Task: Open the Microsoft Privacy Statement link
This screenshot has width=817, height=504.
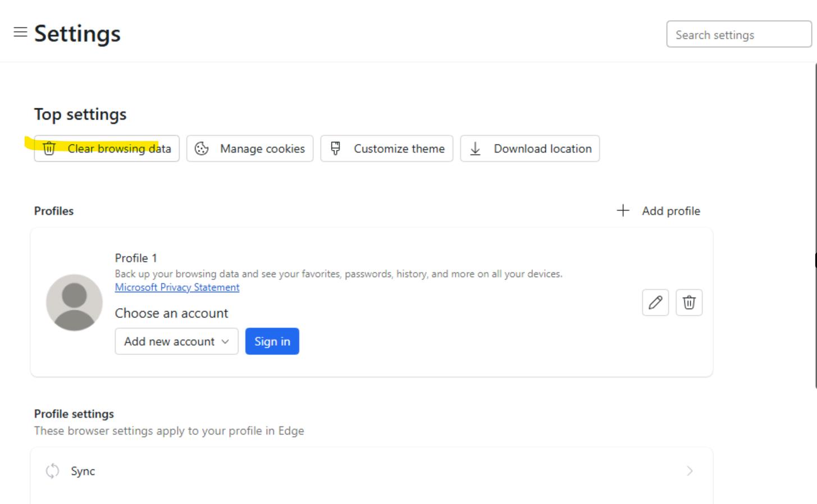Action: [177, 287]
